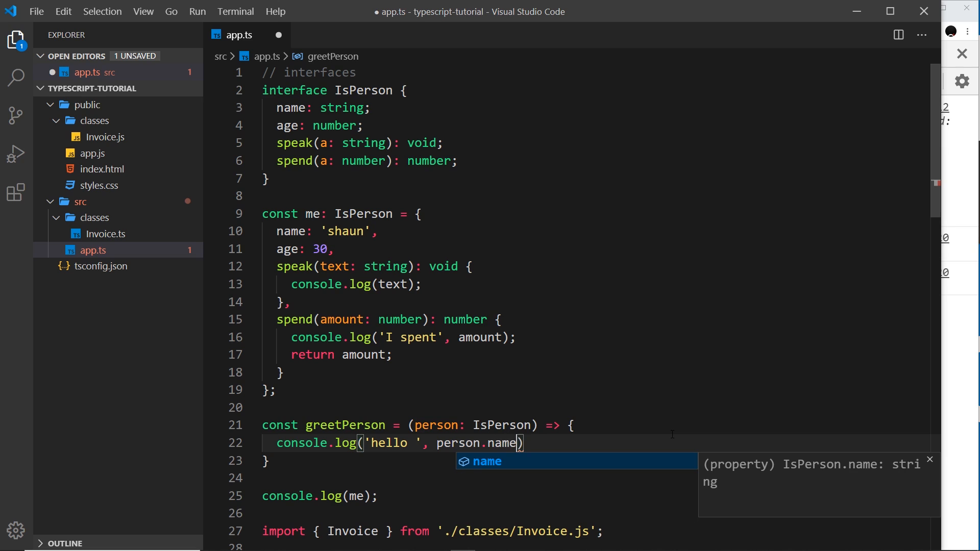Collapse the public folder

pos(51,105)
